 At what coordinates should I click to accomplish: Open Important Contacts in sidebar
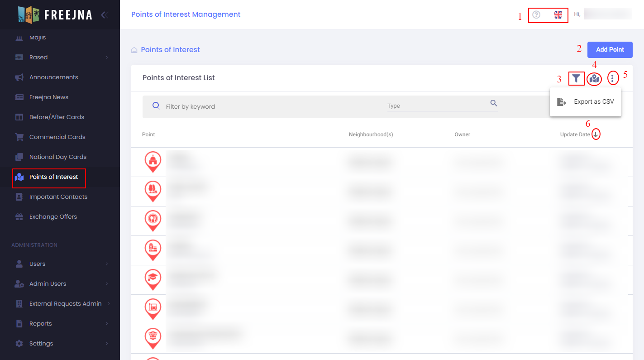pyautogui.click(x=58, y=197)
